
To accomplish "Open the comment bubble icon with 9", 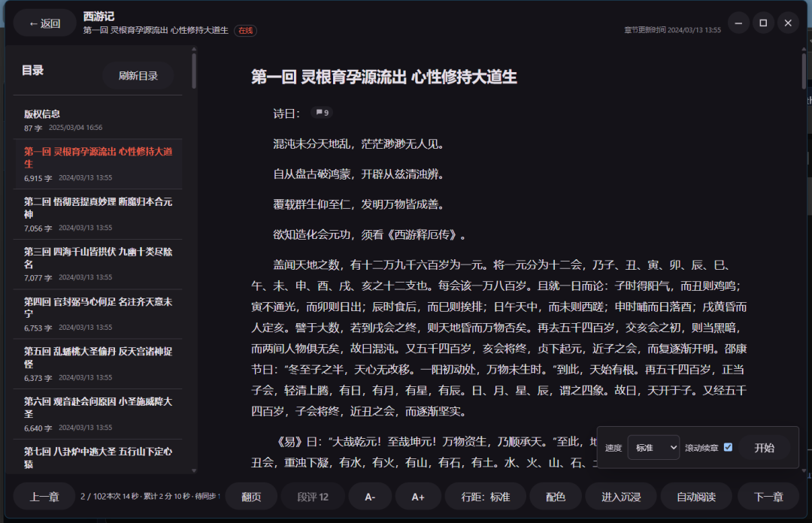I will (x=322, y=113).
